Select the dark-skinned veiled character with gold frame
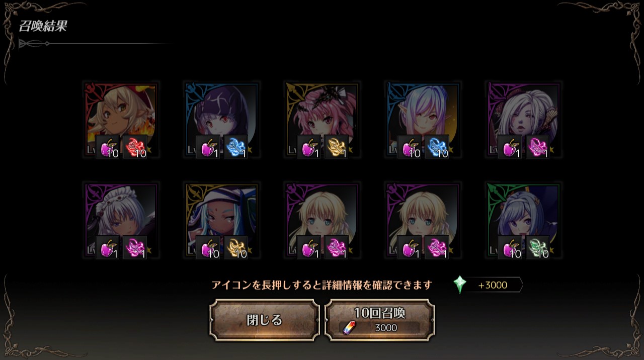The width and height of the screenshot is (644, 360). [221, 220]
